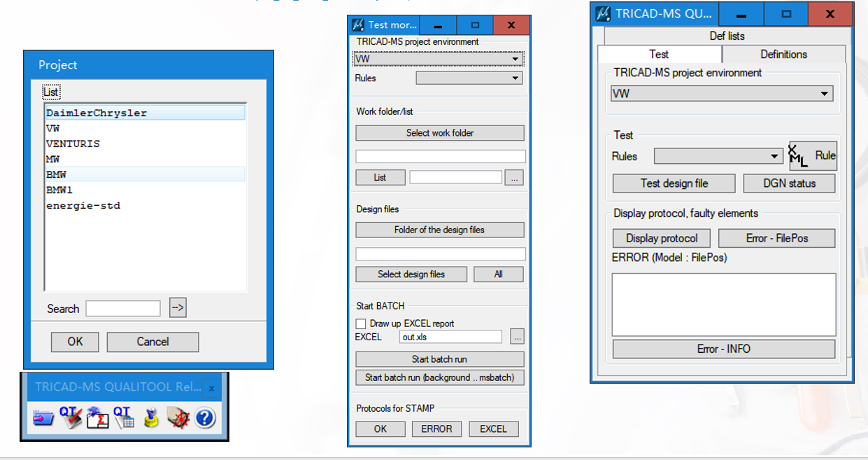Click Select work folder button
Screen dimensions: 868x460
pyautogui.click(x=440, y=133)
